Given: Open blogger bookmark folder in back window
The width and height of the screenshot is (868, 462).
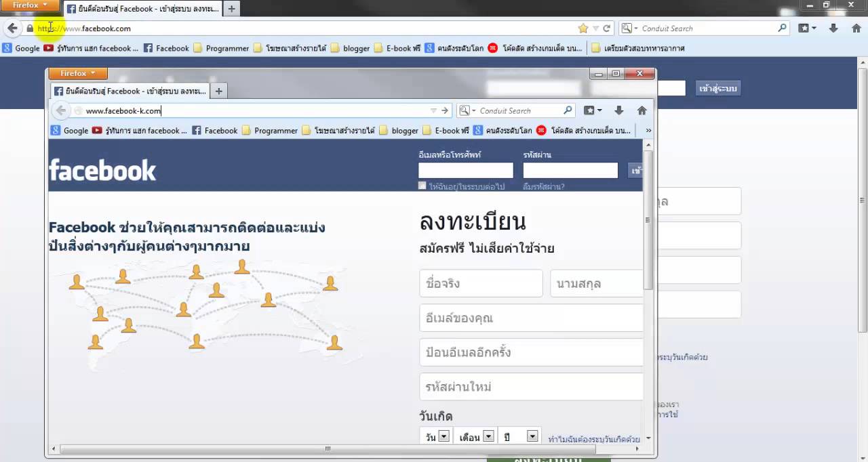Looking at the screenshot, I should [x=350, y=48].
